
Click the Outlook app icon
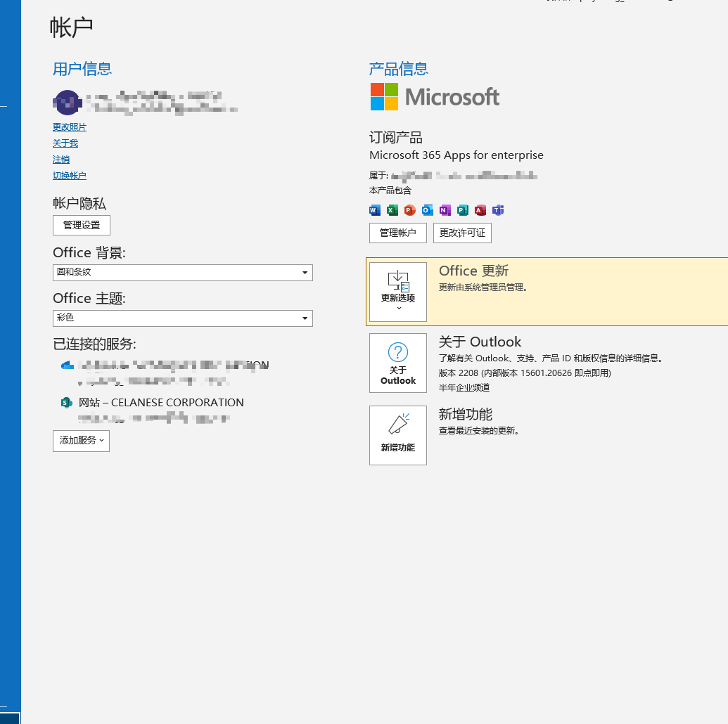[427, 210]
